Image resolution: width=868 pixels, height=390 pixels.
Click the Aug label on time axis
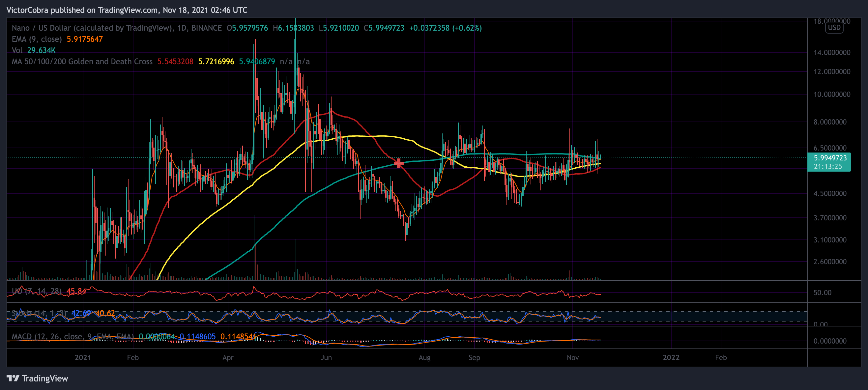point(424,357)
